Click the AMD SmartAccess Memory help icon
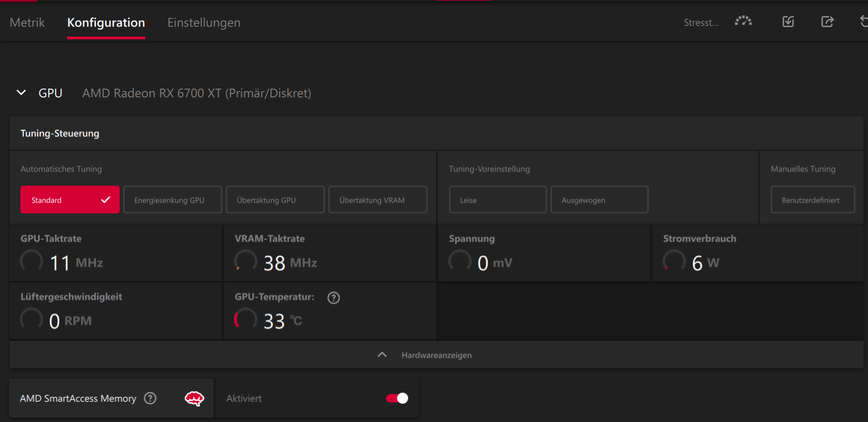868x422 pixels. coord(150,398)
